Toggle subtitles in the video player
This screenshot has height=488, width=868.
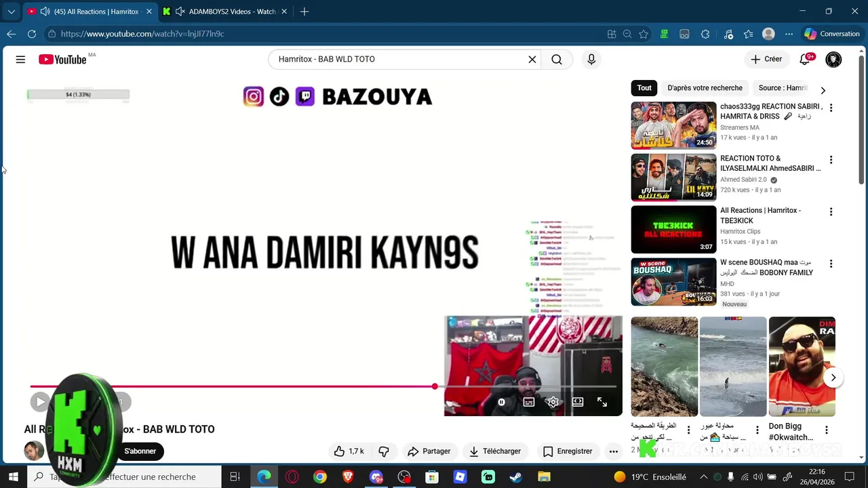[529, 402]
